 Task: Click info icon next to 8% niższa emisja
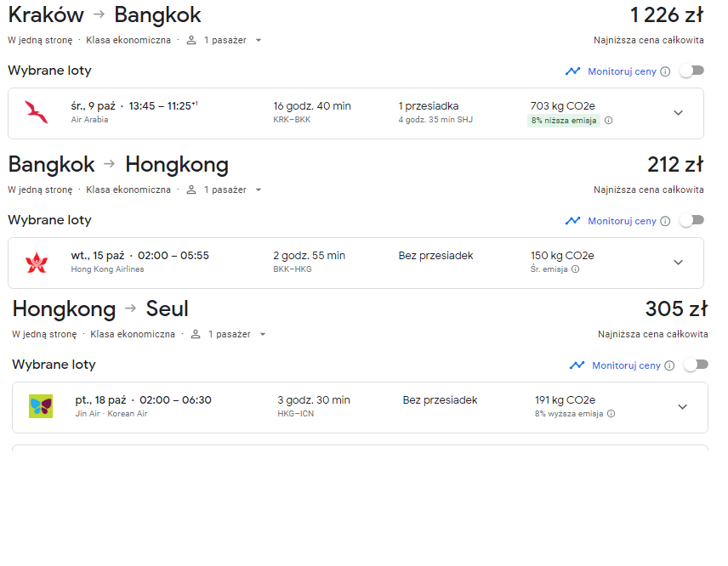pos(609,121)
